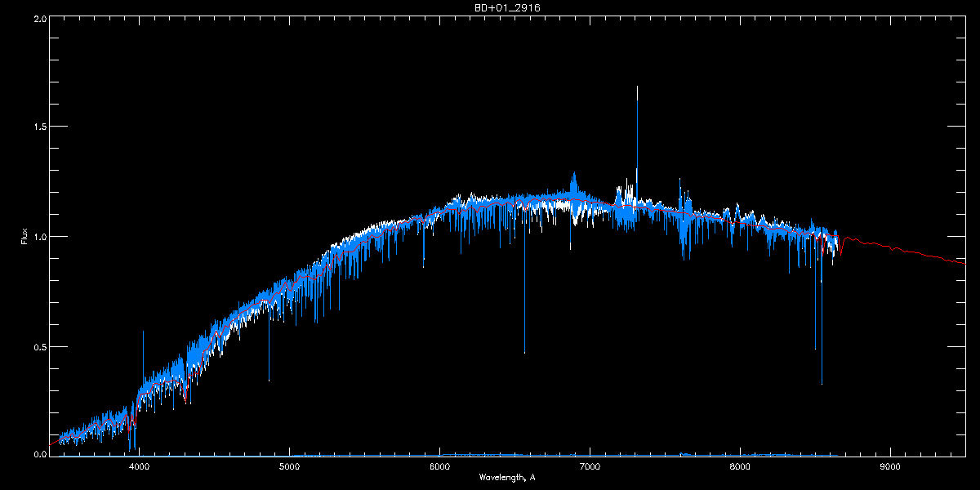The image size is (980, 490).
Task: Click the blue bump peak near 6900
Action: (574, 173)
